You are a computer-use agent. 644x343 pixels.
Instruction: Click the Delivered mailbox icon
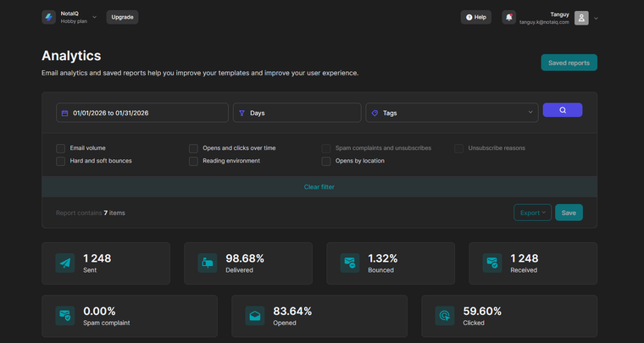pyautogui.click(x=208, y=263)
